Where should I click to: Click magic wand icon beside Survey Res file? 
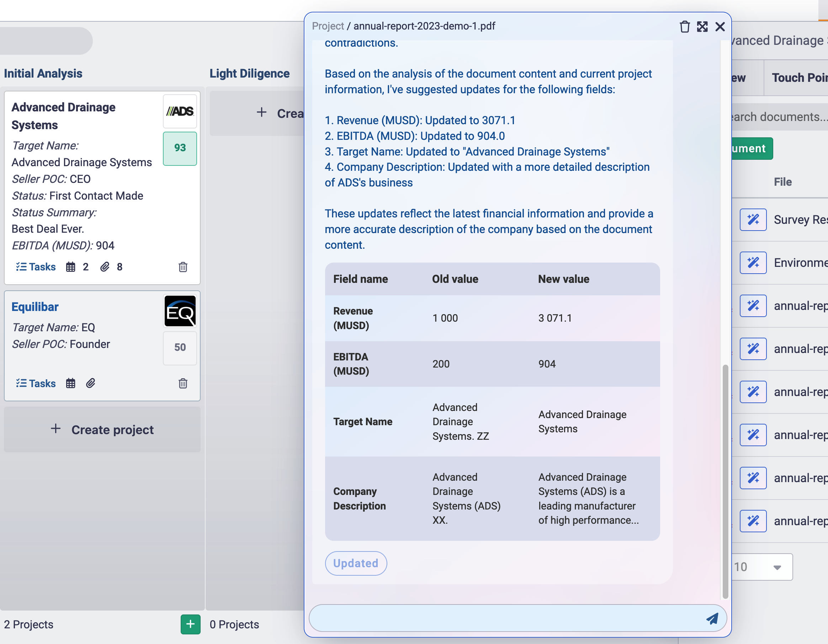click(753, 220)
